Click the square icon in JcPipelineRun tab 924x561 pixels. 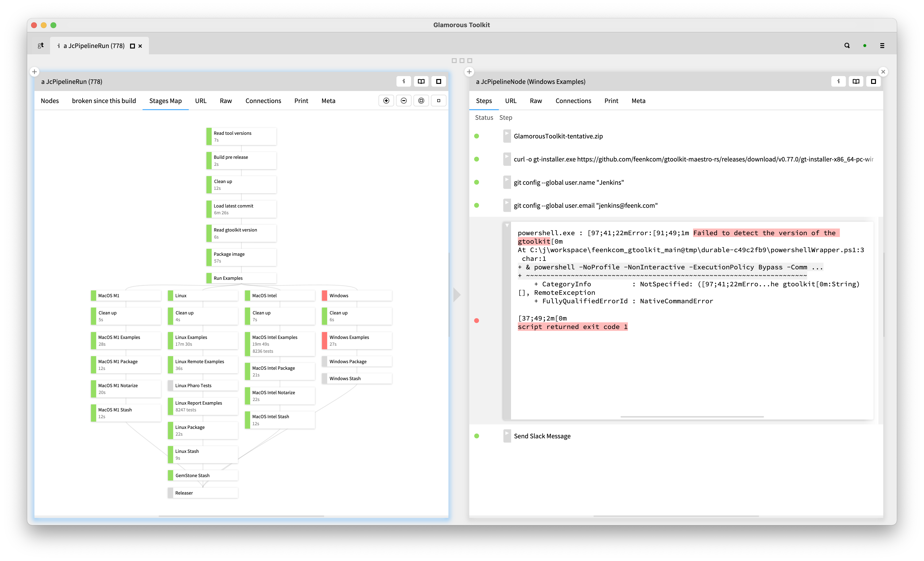[132, 46]
